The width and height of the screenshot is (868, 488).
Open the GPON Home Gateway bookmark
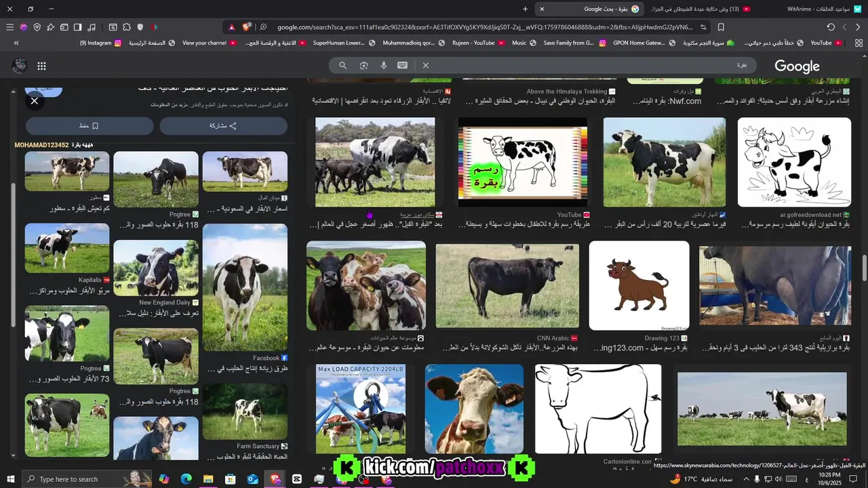(x=644, y=43)
